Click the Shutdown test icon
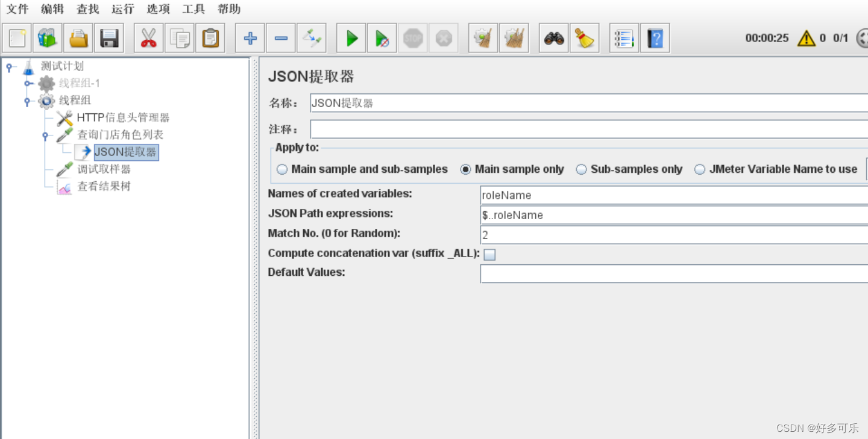This screenshot has height=439, width=868. point(444,39)
